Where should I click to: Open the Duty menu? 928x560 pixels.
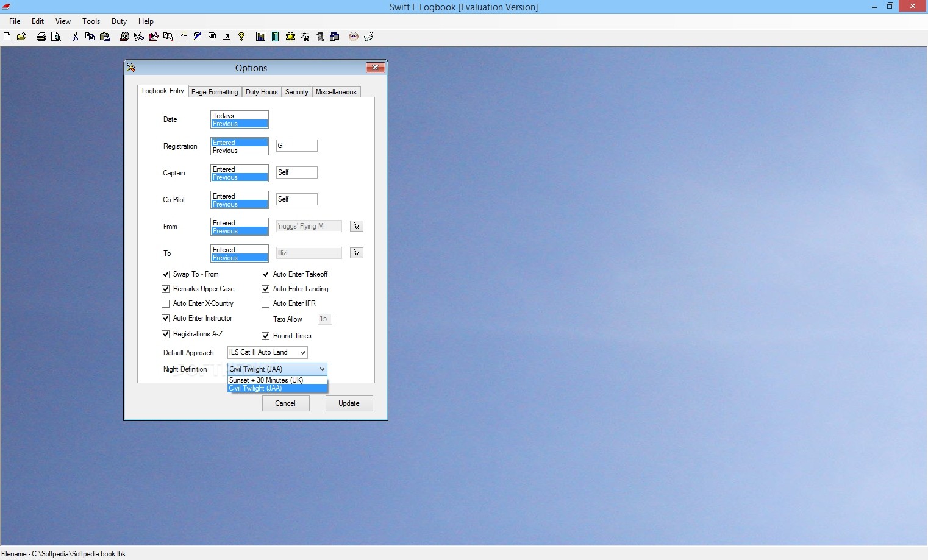tap(119, 21)
